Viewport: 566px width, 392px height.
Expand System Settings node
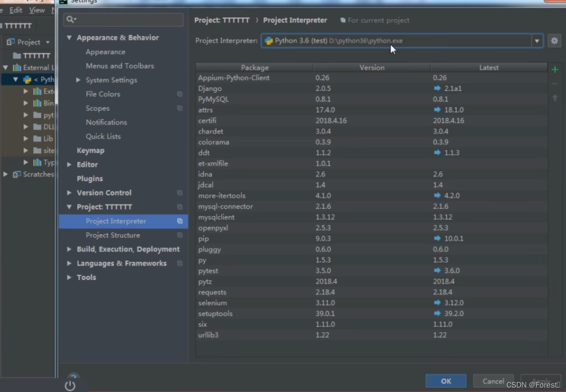(x=78, y=80)
